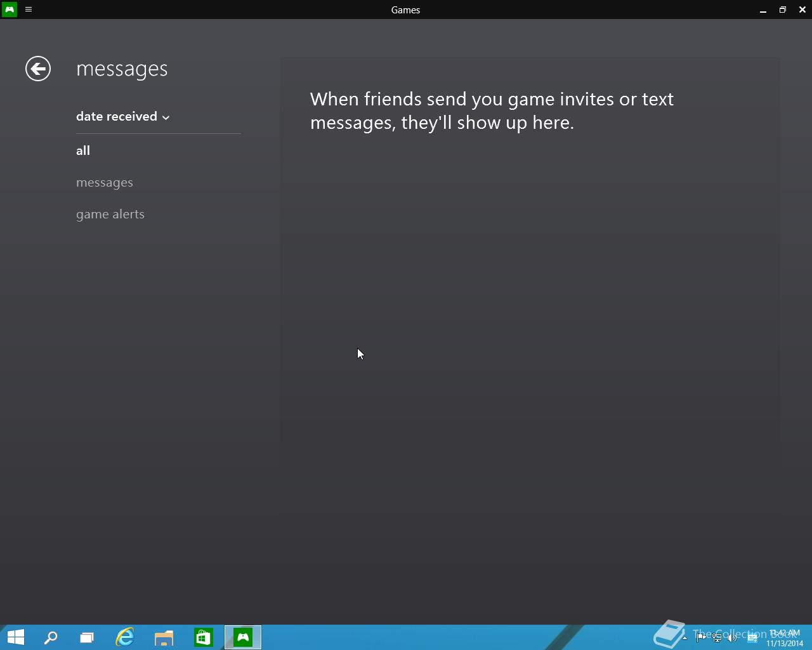Open the notifications tray icon

click(x=752, y=638)
